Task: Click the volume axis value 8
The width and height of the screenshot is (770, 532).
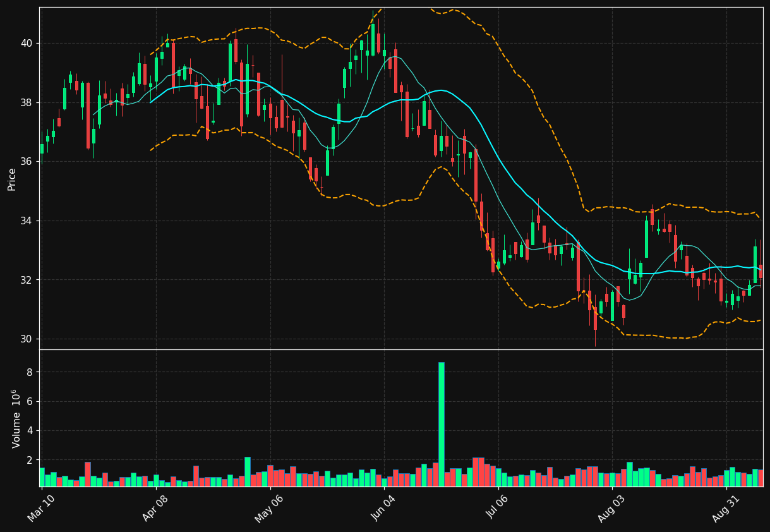Action: (31, 373)
